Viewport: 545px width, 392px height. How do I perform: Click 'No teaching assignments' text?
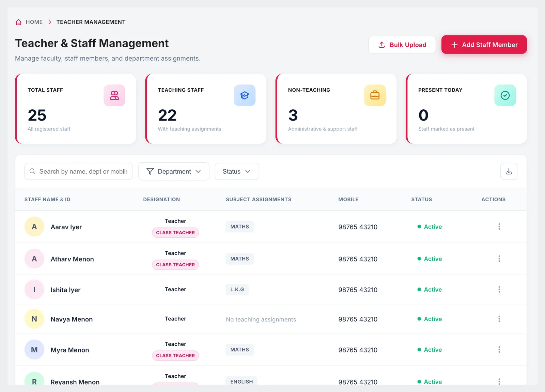(261, 319)
